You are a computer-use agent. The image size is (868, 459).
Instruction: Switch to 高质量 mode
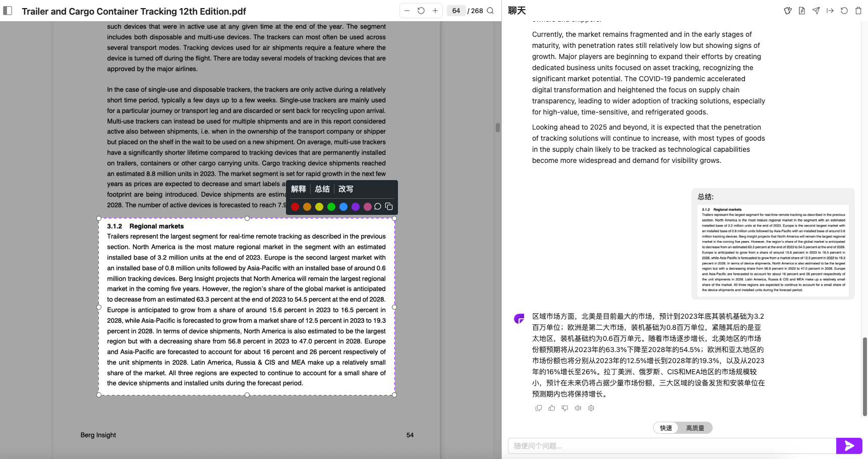point(695,428)
